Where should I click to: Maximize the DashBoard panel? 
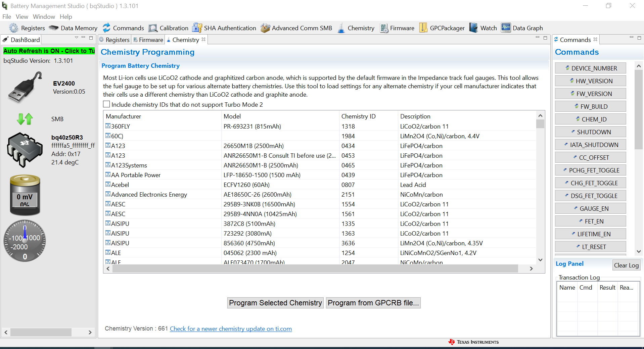tap(91, 38)
